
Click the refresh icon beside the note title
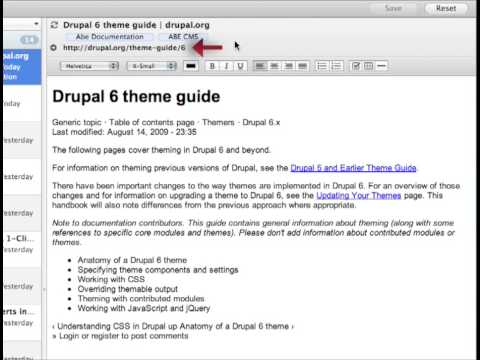(x=54, y=25)
